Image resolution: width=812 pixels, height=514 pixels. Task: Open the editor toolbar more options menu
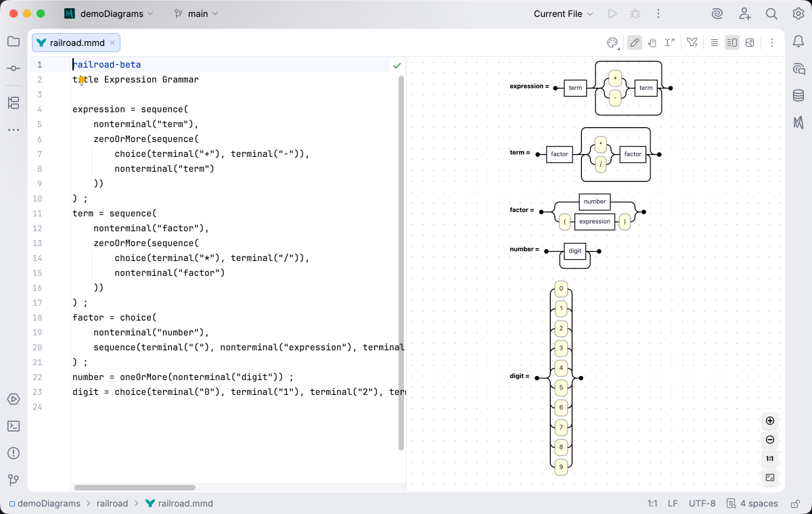point(771,43)
